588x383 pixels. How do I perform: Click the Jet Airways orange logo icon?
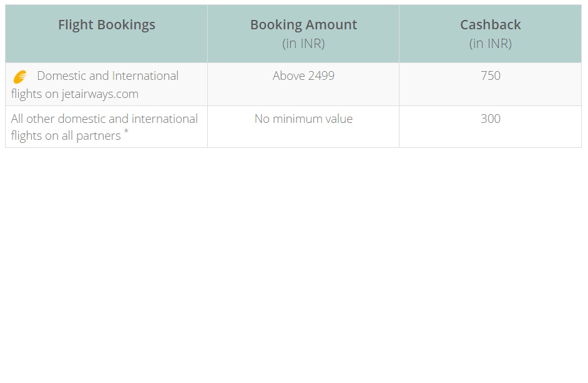coord(20,77)
